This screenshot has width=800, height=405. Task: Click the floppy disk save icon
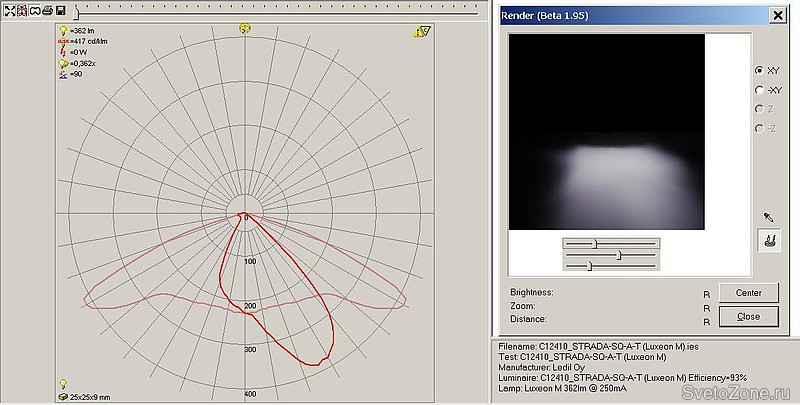click(60, 10)
